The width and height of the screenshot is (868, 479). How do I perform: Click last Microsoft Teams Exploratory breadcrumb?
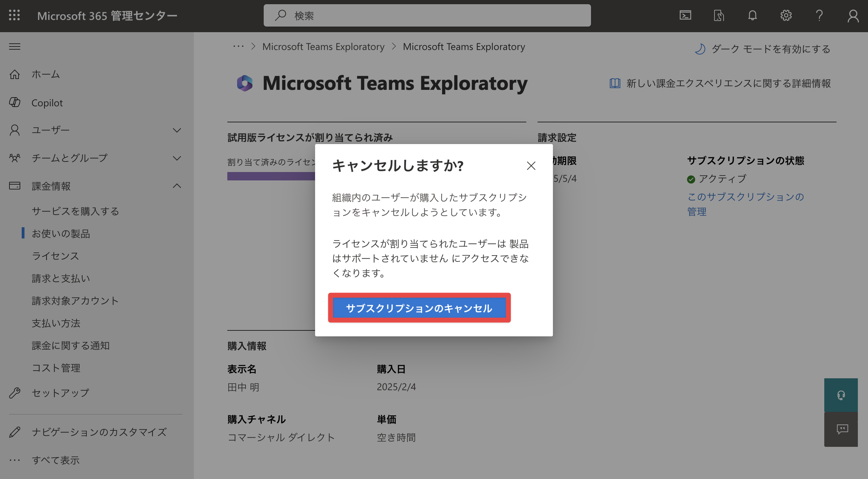tap(464, 47)
